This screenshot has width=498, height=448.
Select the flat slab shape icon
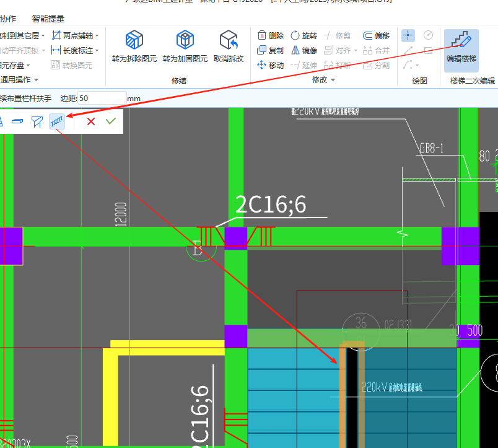click(x=17, y=121)
